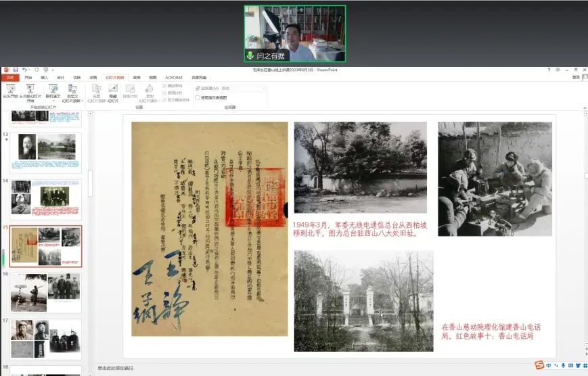Click Record Slide Show (录制幻灯片演示) icon
588x376 pixels.
point(150,89)
